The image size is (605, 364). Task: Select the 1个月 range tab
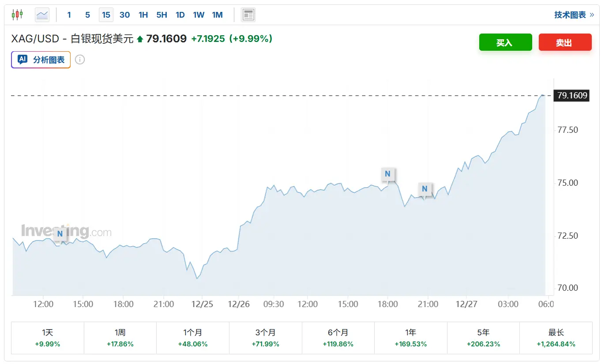193,338
